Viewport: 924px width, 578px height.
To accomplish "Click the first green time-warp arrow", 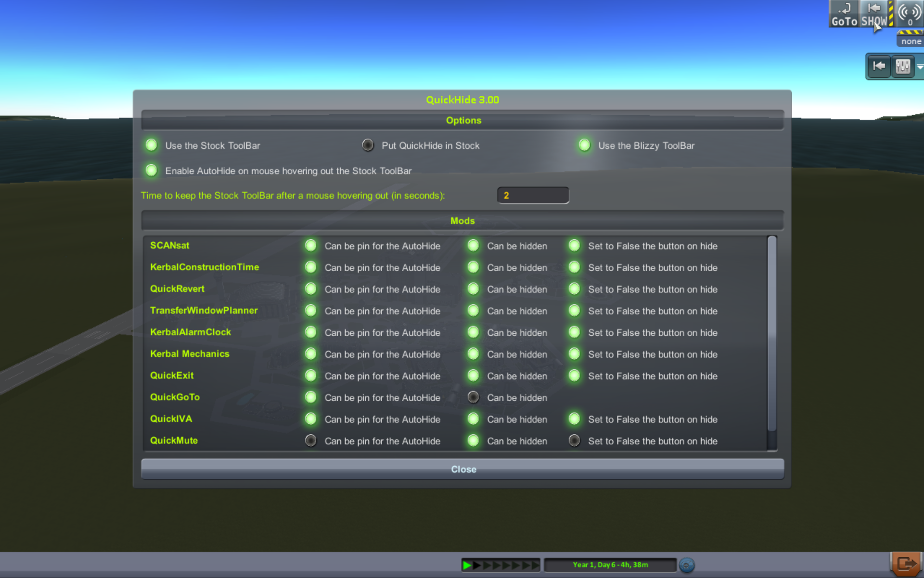I will click(467, 565).
